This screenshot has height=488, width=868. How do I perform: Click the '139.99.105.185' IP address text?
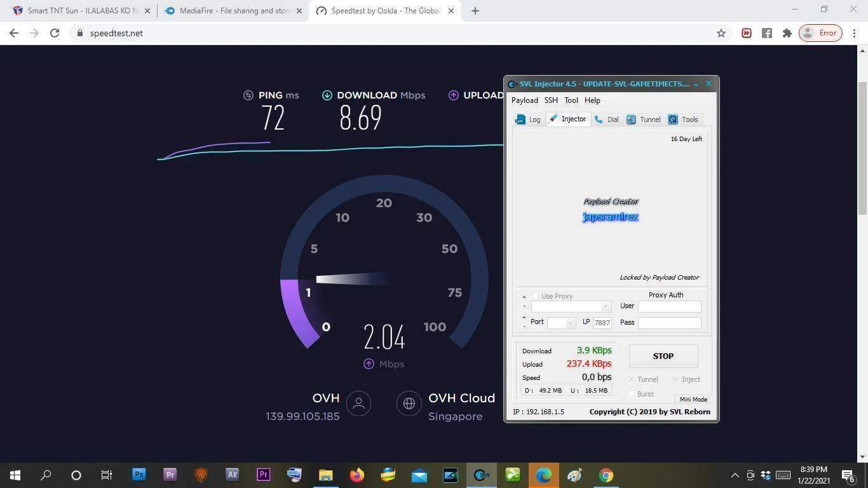[302, 417]
